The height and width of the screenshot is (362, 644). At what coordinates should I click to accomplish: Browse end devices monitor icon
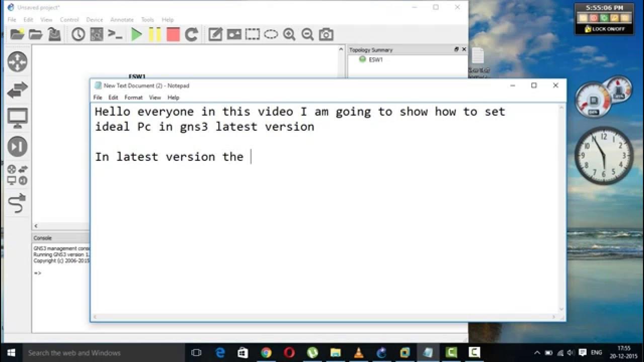point(18,119)
